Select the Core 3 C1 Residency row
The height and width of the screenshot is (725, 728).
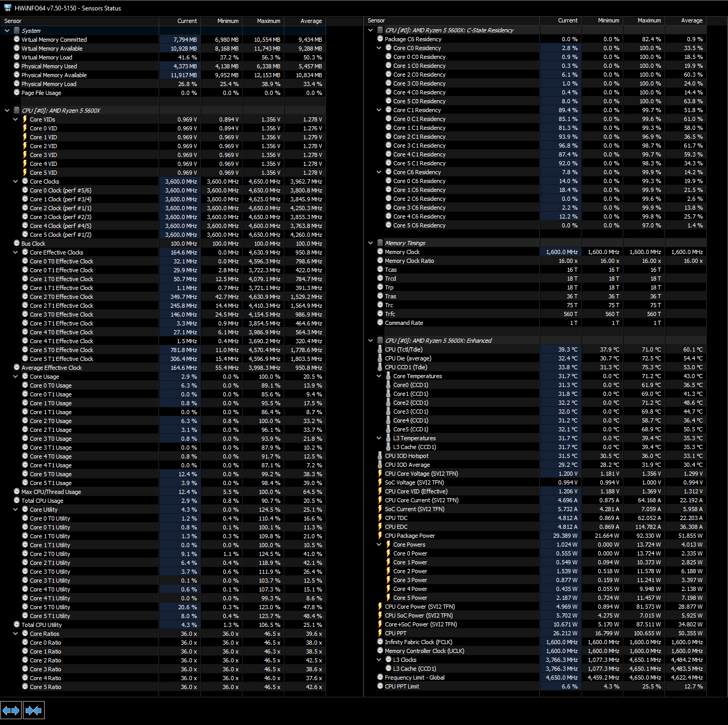pyautogui.click(x=536, y=146)
